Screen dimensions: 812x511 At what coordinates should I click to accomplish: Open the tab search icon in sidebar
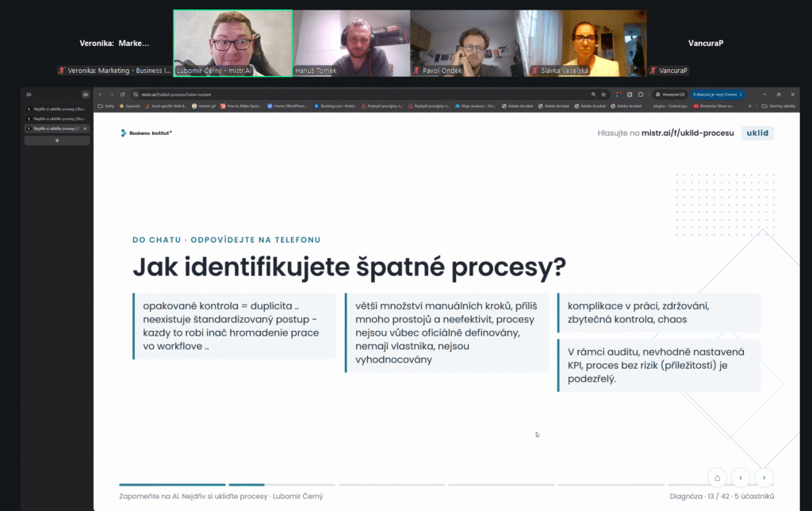pos(86,94)
